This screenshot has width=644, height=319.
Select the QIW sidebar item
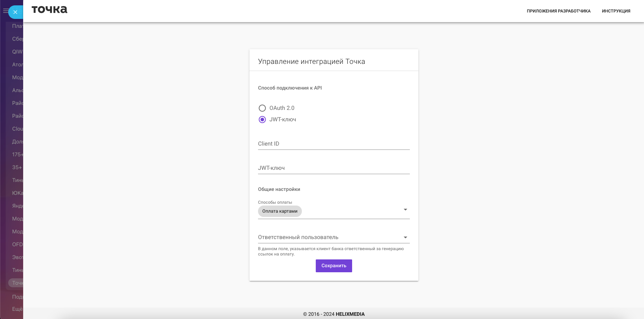point(17,52)
